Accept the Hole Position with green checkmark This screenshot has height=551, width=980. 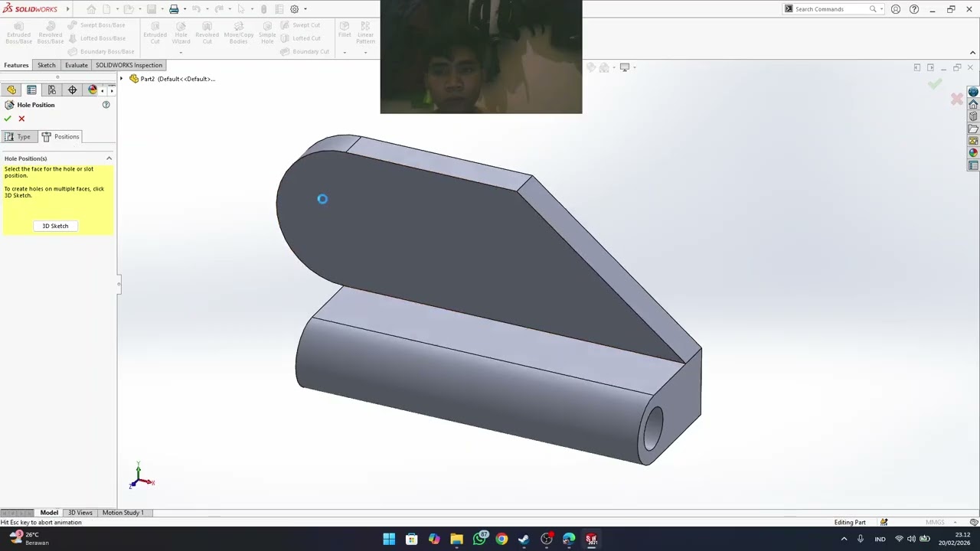(x=8, y=119)
